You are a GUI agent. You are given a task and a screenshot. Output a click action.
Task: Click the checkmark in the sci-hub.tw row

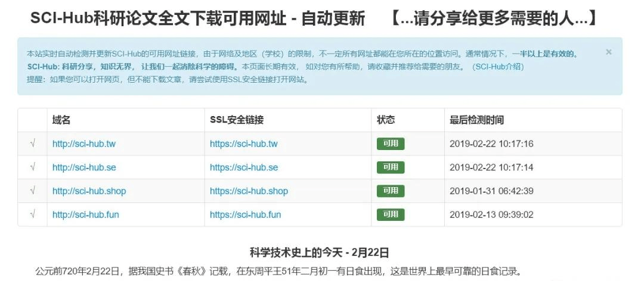point(32,143)
